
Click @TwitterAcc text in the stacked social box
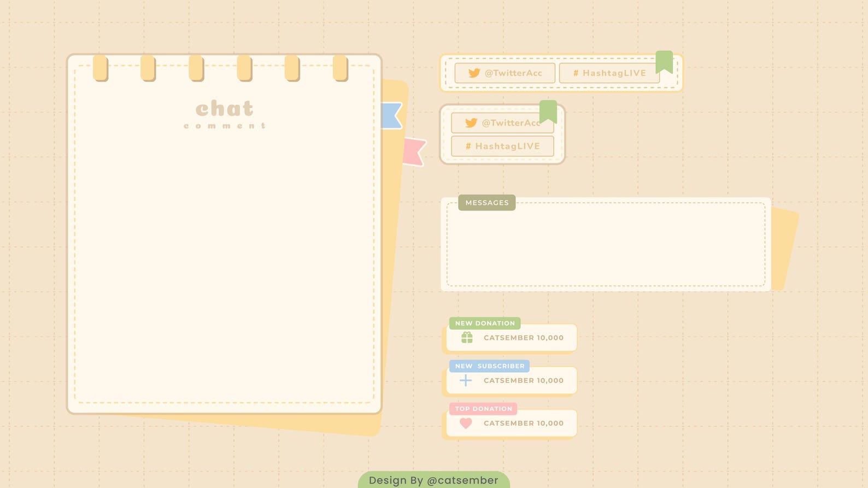tap(511, 123)
